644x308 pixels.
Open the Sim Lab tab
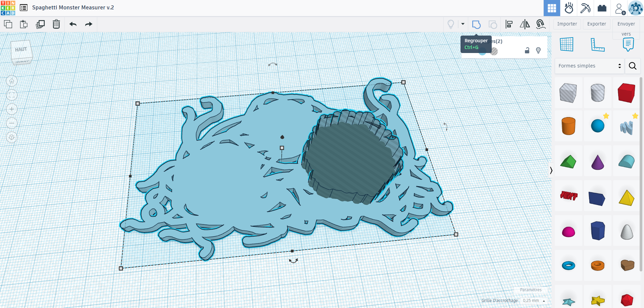[x=569, y=8]
